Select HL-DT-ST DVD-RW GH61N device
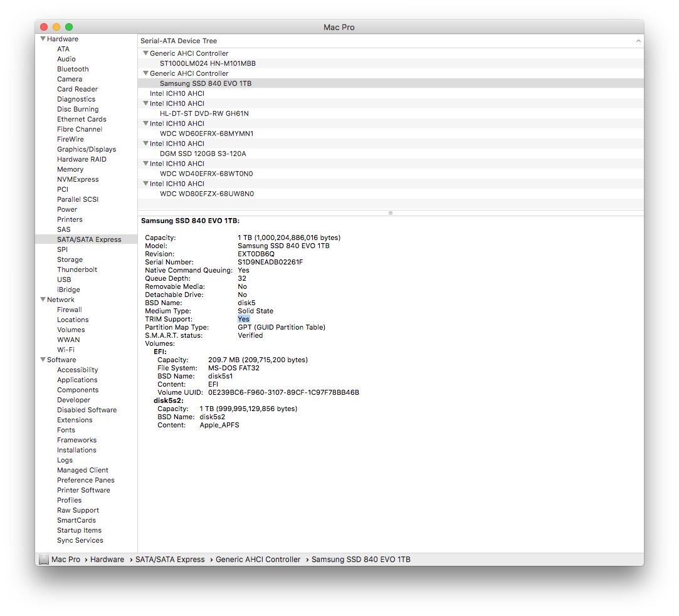Image resolution: width=679 pixels, height=616 pixels. [391, 113]
